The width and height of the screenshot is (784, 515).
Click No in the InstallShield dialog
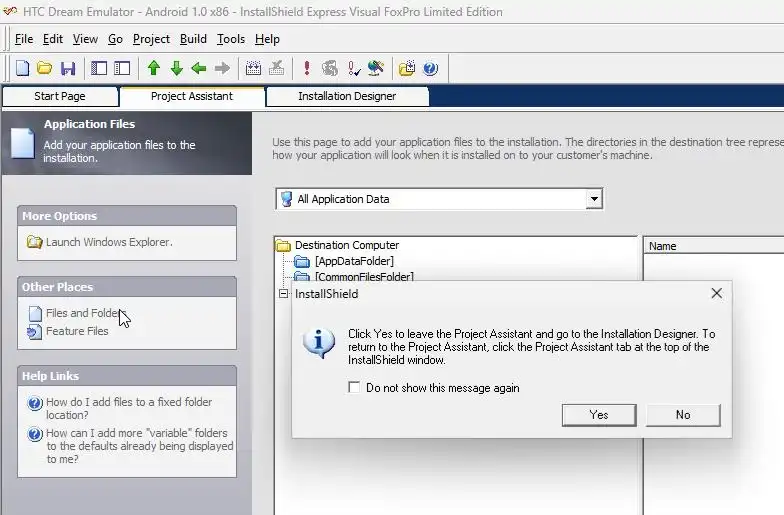tap(683, 415)
